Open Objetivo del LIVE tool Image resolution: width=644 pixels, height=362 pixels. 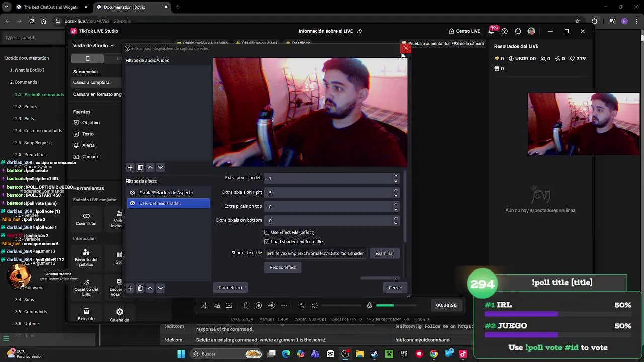[86, 288]
